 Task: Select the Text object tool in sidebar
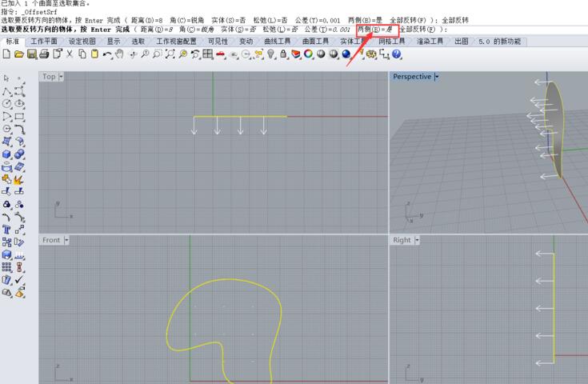tap(6, 229)
